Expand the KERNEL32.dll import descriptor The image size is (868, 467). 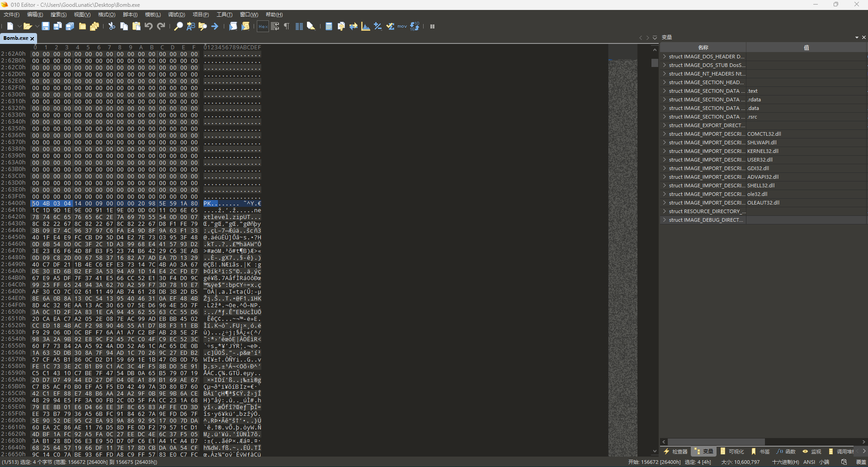pos(664,151)
